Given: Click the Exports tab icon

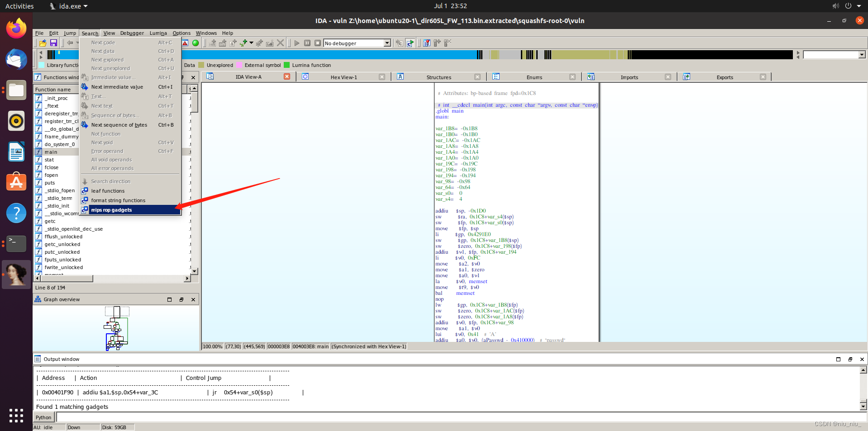Looking at the screenshot, I should 687,77.
